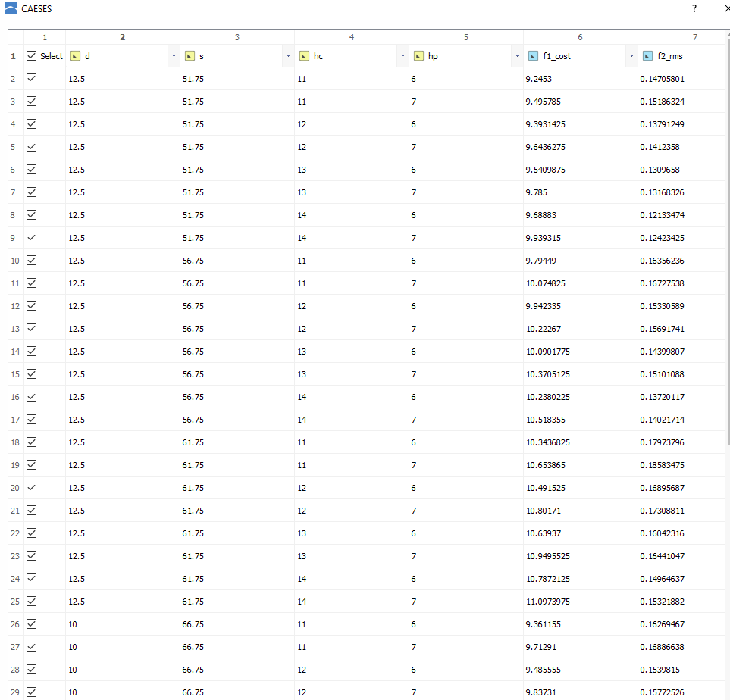
Task: Click the yellow variable icon beside s
Action: pyautogui.click(x=190, y=56)
